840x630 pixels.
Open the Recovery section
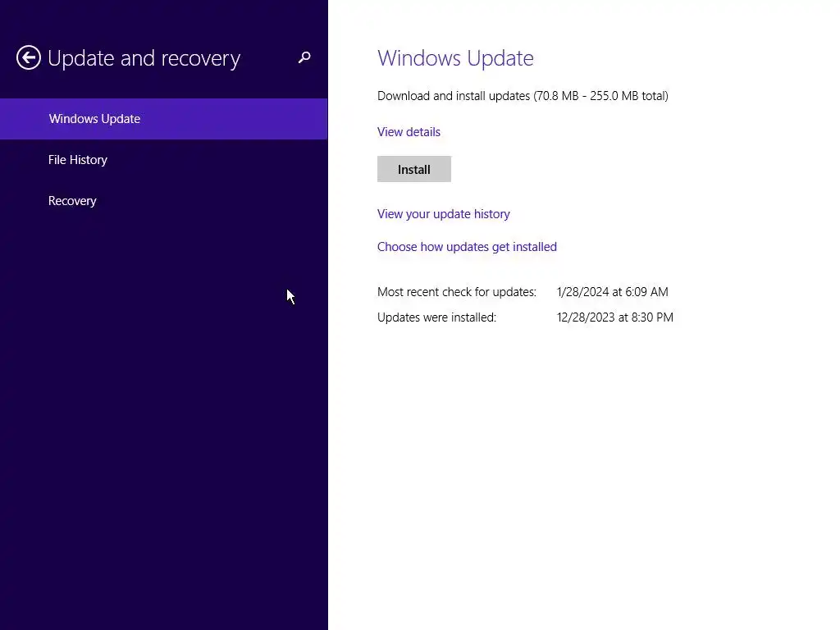(164, 201)
